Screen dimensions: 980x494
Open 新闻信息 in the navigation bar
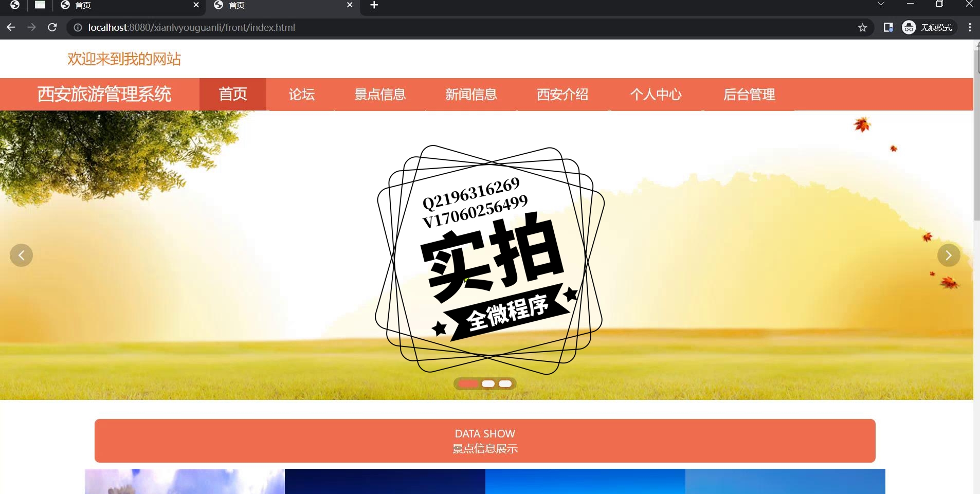(471, 95)
